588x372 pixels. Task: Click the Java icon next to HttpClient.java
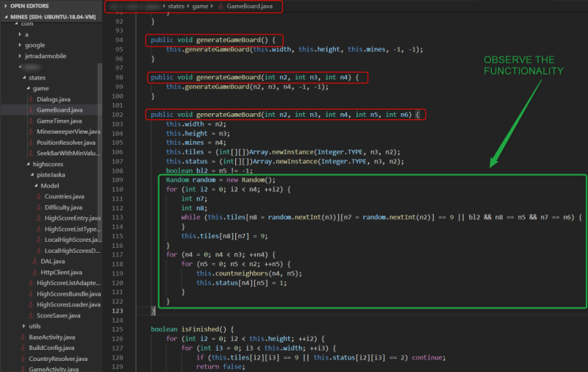tap(35, 272)
